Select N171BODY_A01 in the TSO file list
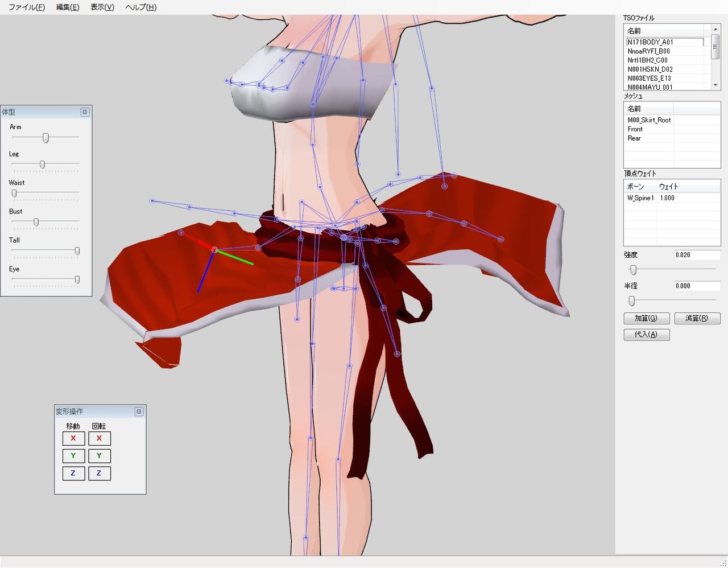The width and height of the screenshot is (728, 568). pos(664,42)
